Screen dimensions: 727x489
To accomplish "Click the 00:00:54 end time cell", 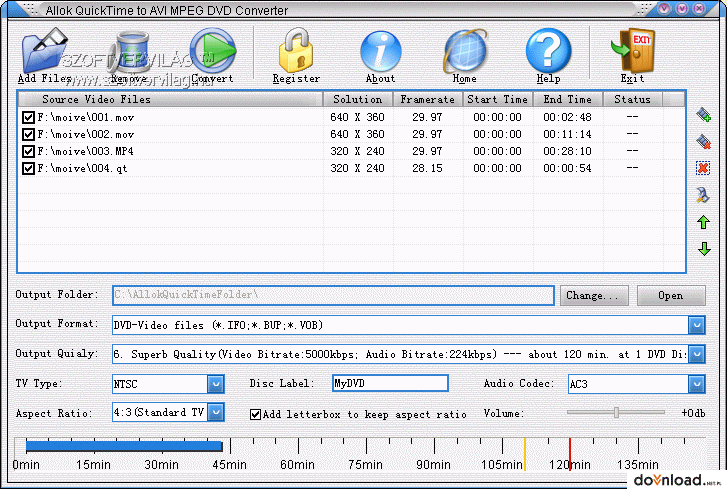I will tap(568, 168).
